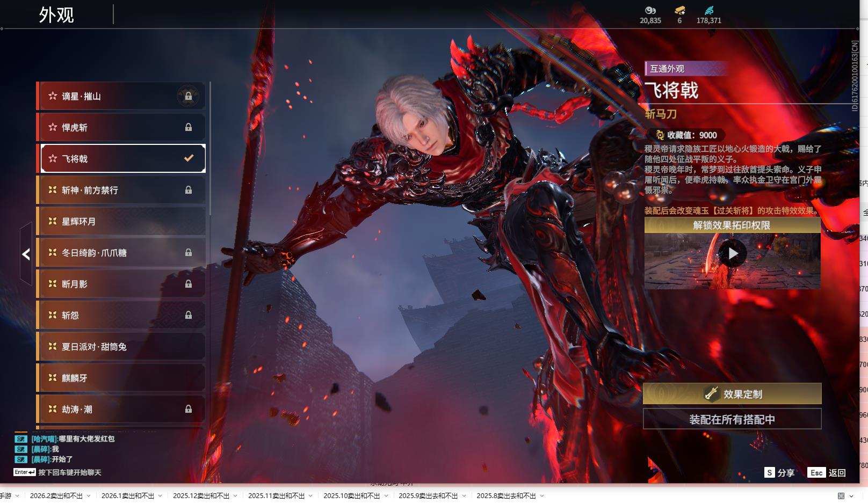Collapse the skin list with the left arrow
Viewport: 868px width, 504px height.
pyautogui.click(x=26, y=254)
